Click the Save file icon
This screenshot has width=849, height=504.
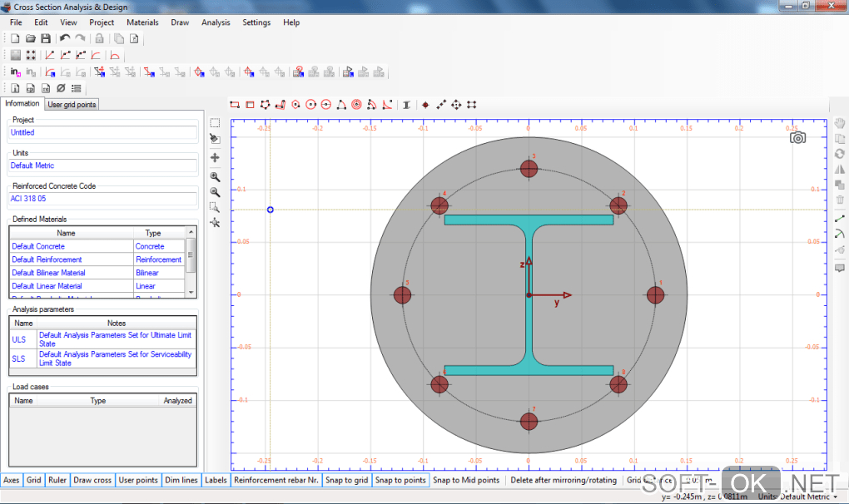(46, 38)
